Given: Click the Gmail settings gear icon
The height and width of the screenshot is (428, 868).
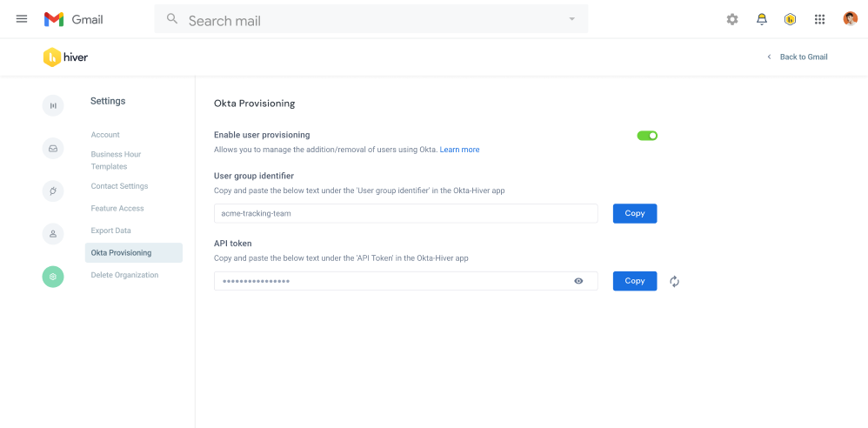Looking at the screenshot, I should [x=732, y=19].
